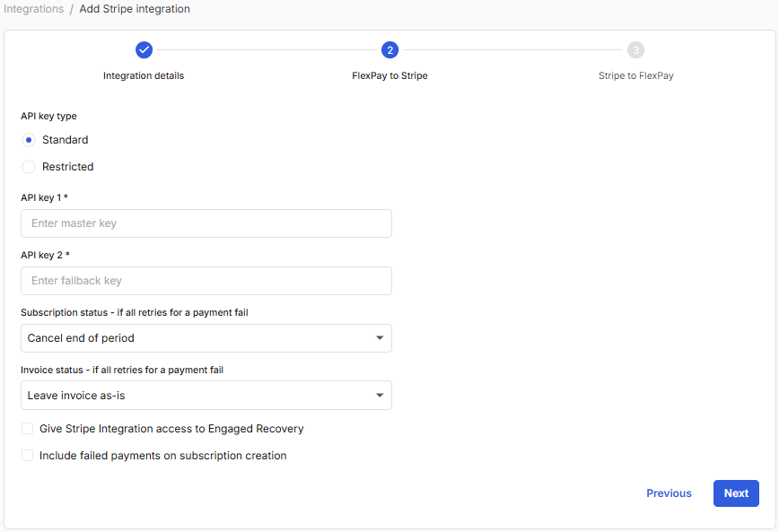This screenshot has height=532, width=779.
Task: Click the FlexPay to Stripe step label
Action: [x=389, y=75]
